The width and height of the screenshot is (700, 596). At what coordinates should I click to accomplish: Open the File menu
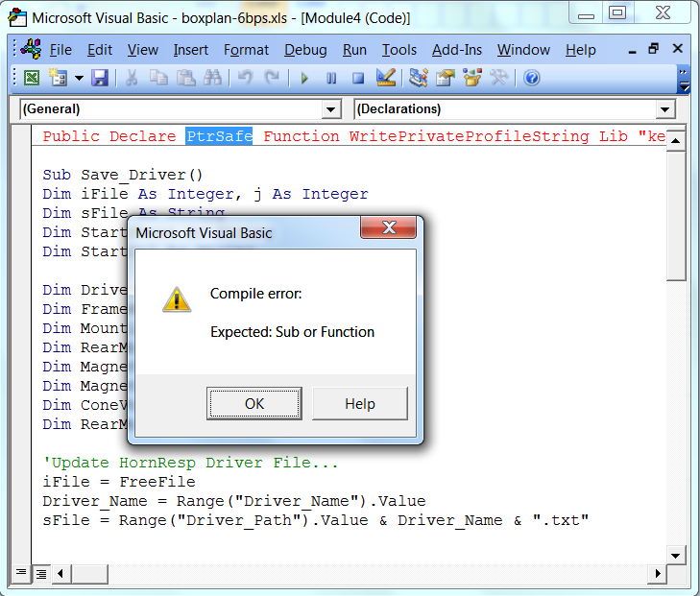[x=60, y=50]
